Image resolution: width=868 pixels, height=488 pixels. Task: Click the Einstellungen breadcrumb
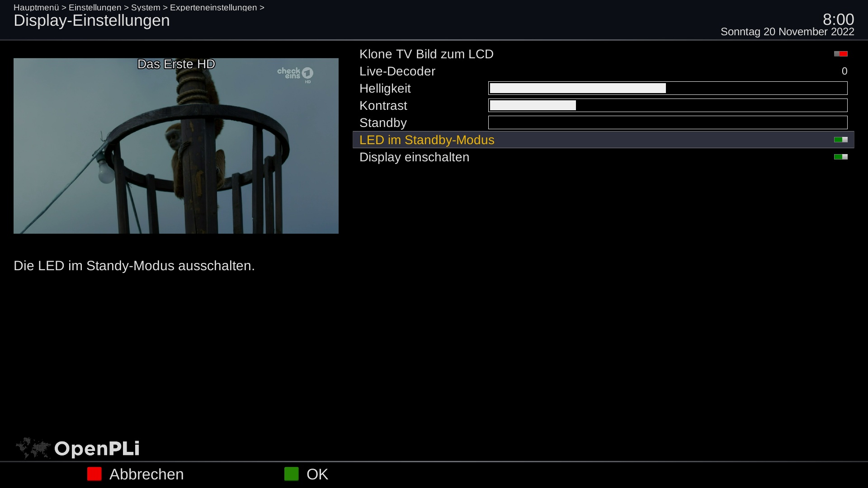[x=94, y=7]
